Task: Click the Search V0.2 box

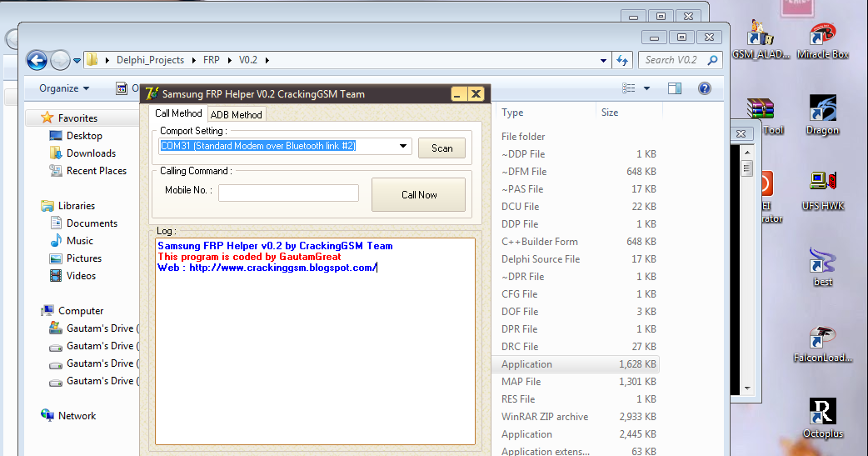Action: coord(680,60)
